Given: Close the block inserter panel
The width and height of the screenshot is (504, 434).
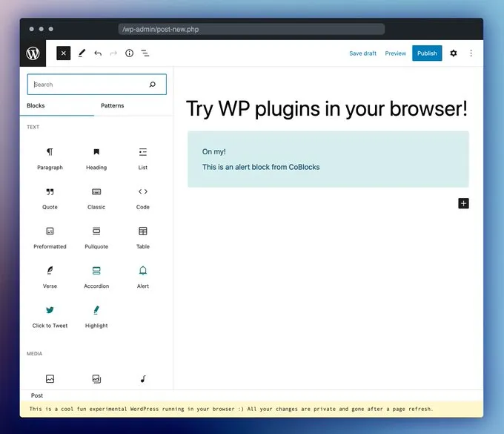Looking at the screenshot, I should point(63,53).
